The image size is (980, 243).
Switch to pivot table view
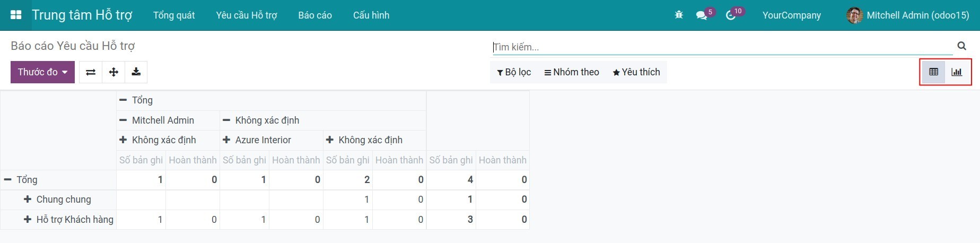(x=933, y=72)
